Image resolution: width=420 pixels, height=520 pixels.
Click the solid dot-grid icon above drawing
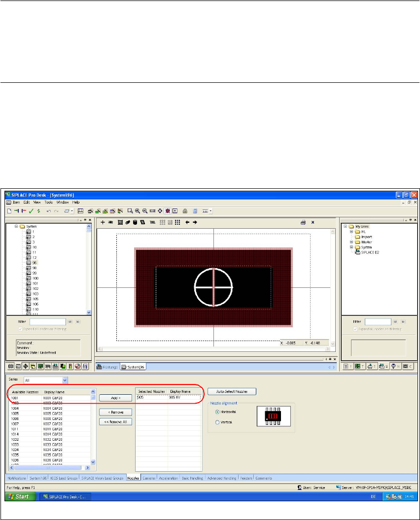tap(177, 222)
